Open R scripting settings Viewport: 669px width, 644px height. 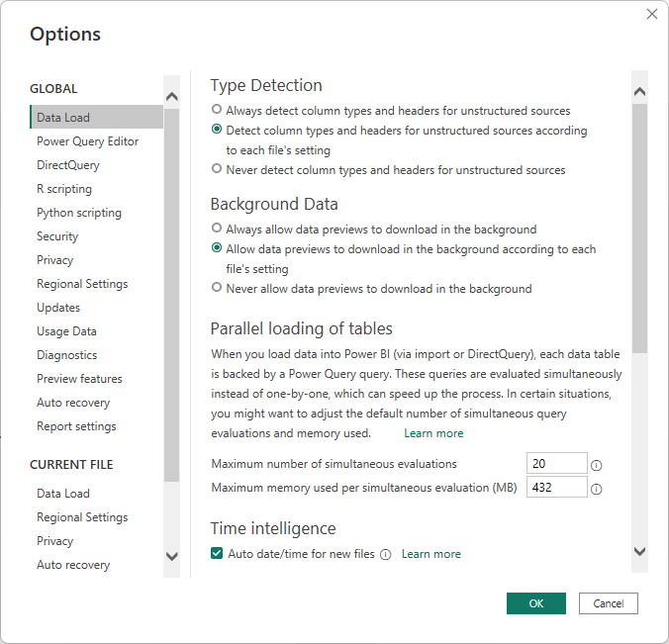click(x=64, y=189)
